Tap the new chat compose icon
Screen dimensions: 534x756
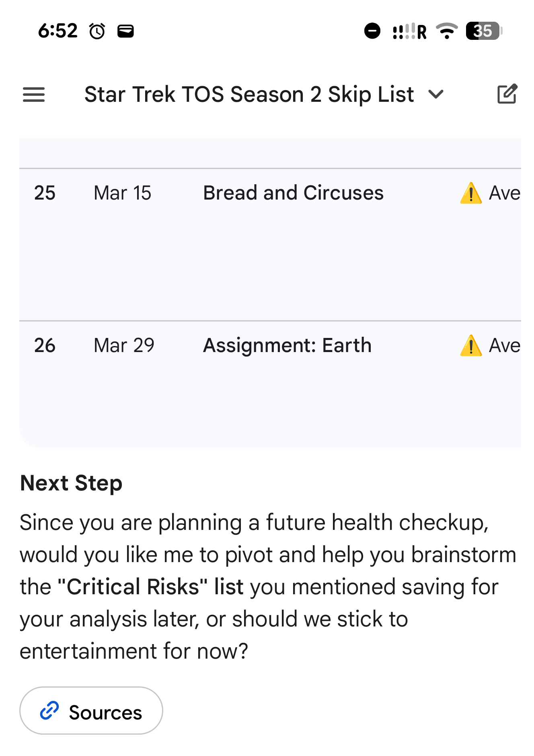[507, 95]
